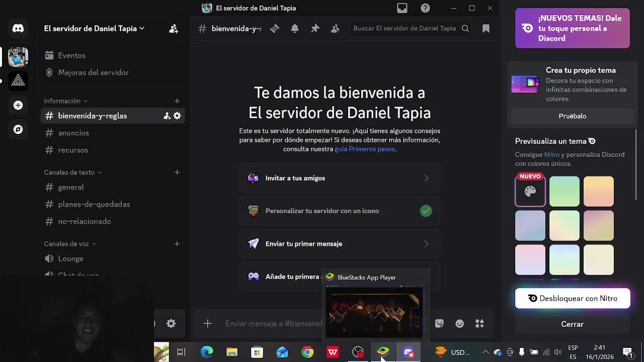This screenshot has height=362, width=644.
Task: Open Microsoft Store from taskbar
Action: (x=257, y=352)
